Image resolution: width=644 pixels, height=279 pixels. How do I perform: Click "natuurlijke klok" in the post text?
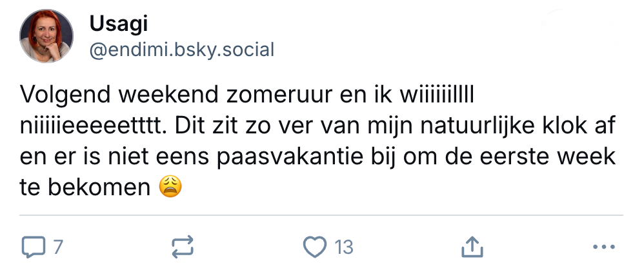(504, 126)
